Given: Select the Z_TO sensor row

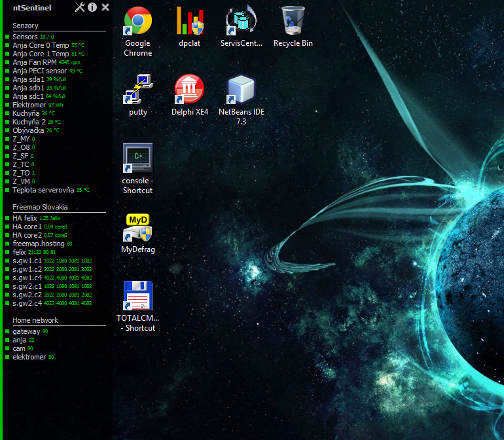Looking at the screenshot, I should 20,173.
